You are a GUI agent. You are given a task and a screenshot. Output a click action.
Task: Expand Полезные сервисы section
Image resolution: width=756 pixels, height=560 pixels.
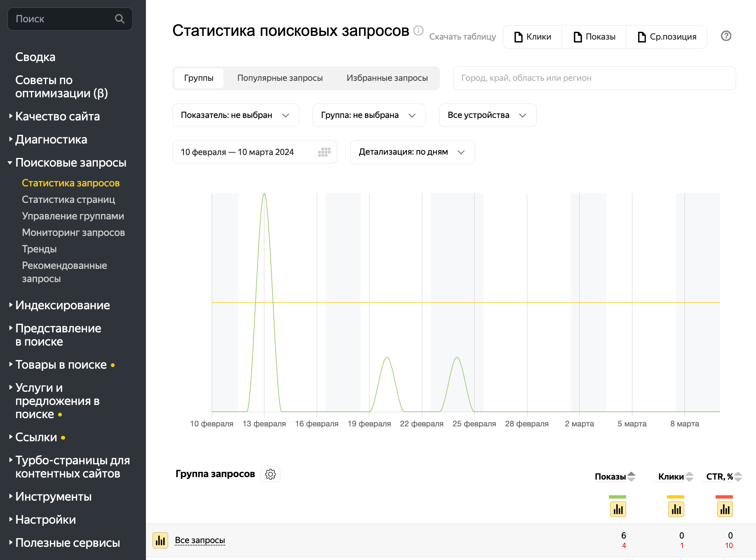pyautogui.click(x=68, y=543)
